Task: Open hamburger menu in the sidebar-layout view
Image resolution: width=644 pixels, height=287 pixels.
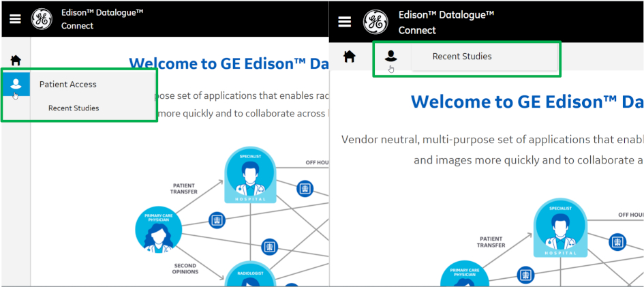Action: (15, 19)
